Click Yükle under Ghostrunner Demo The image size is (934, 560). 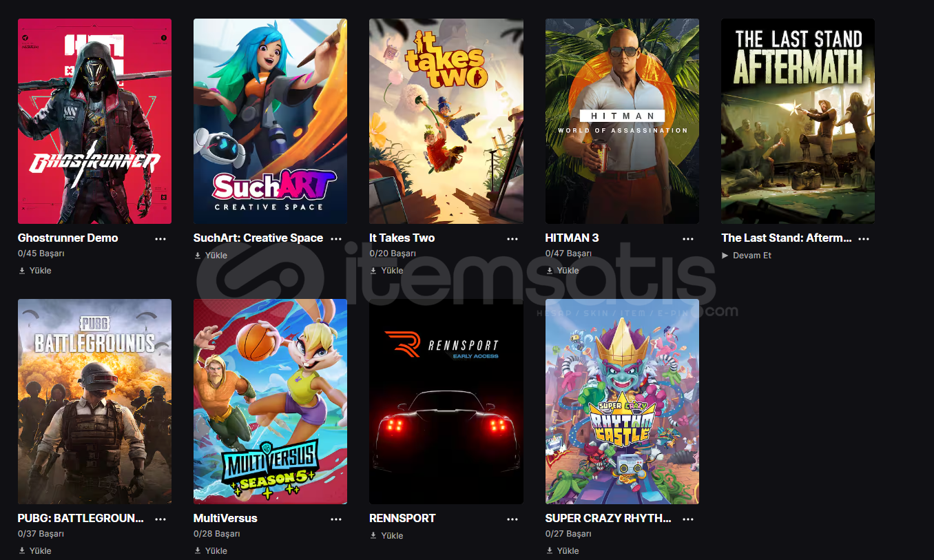coord(35,271)
